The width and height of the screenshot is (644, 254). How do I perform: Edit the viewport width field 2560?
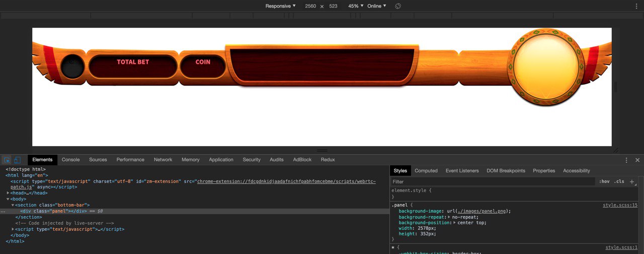310,6
